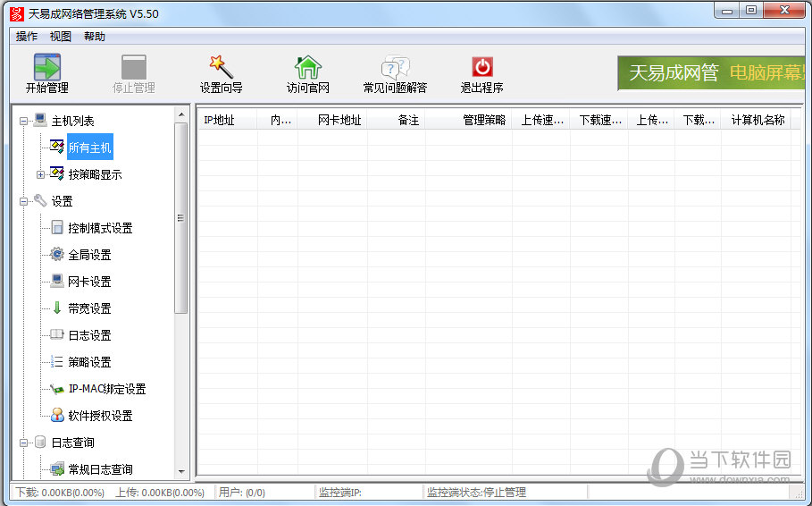Open IP-MAC绑定设置 in the tree
This screenshot has height=506, width=812.
click(x=107, y=389)
